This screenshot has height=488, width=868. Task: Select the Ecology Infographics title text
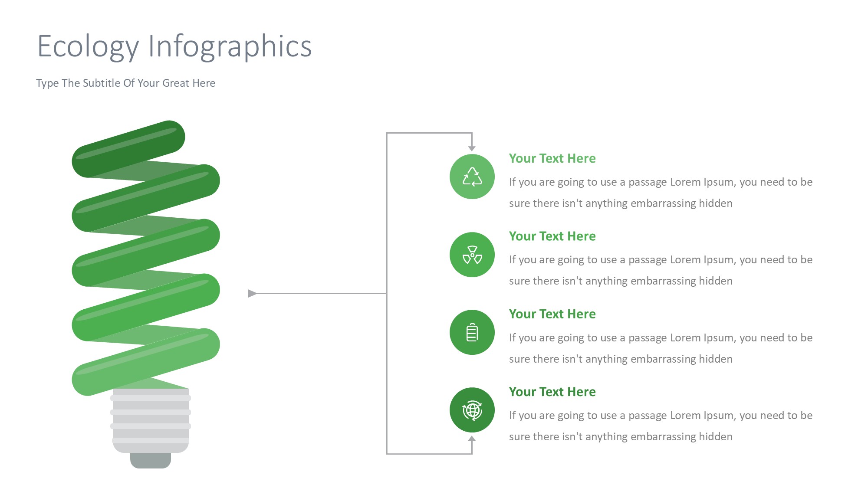click(x=174, y=46)
